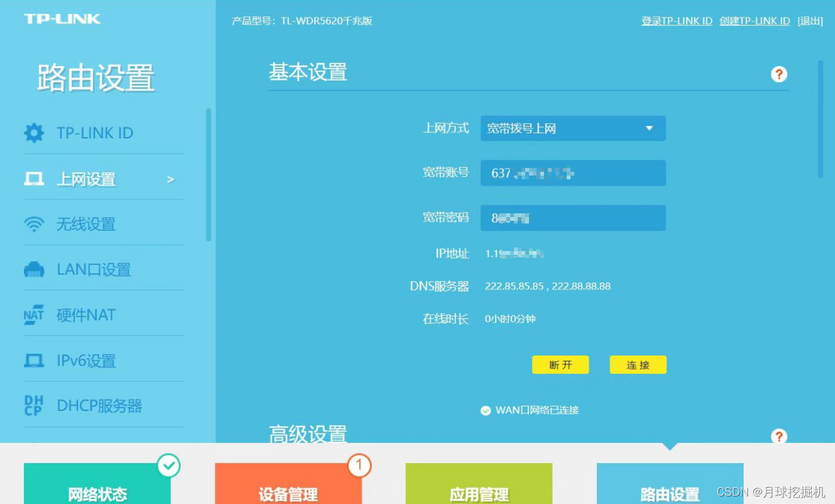Click the 基本设置 heading
Screen dimensions: 835x504
pos(308,72)
